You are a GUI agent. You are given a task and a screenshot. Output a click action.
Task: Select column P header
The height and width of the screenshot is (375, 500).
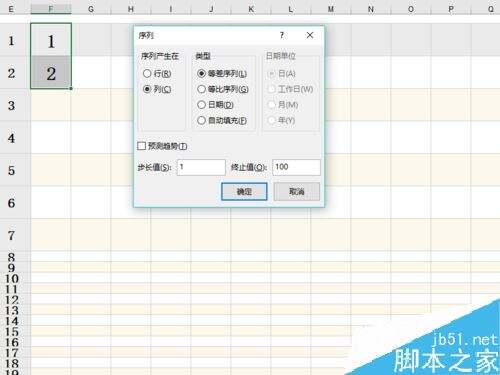[x=451, y=9]
